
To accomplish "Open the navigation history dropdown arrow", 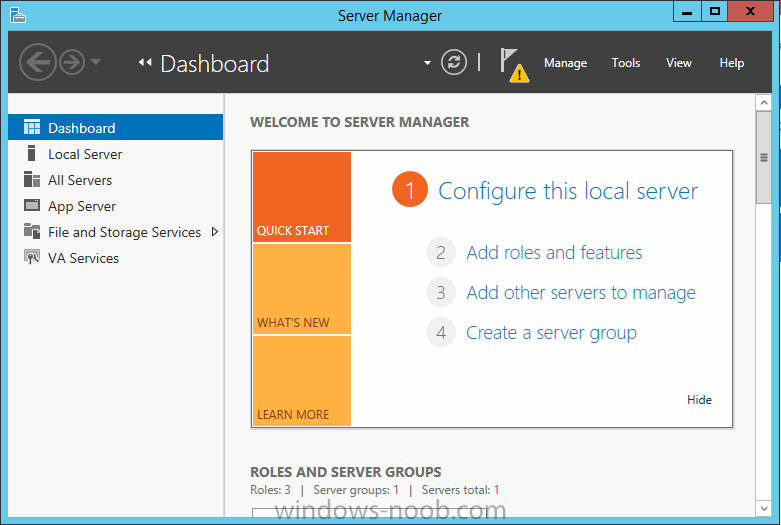I will click(x=96, y=62).
